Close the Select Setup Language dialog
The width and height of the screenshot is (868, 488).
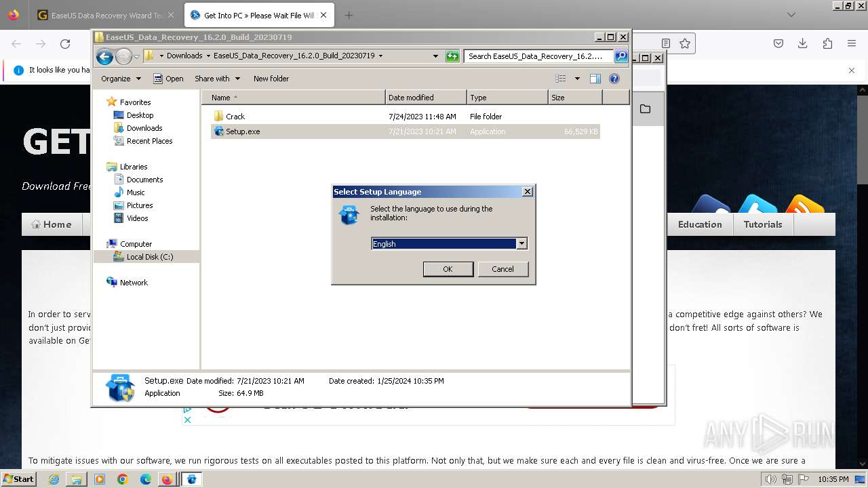(x=527, y=192)
